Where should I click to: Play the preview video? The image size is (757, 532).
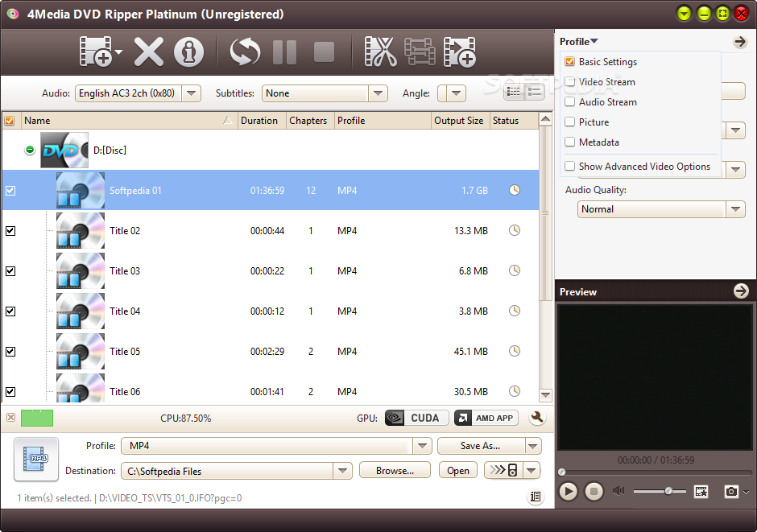point(569,492)
